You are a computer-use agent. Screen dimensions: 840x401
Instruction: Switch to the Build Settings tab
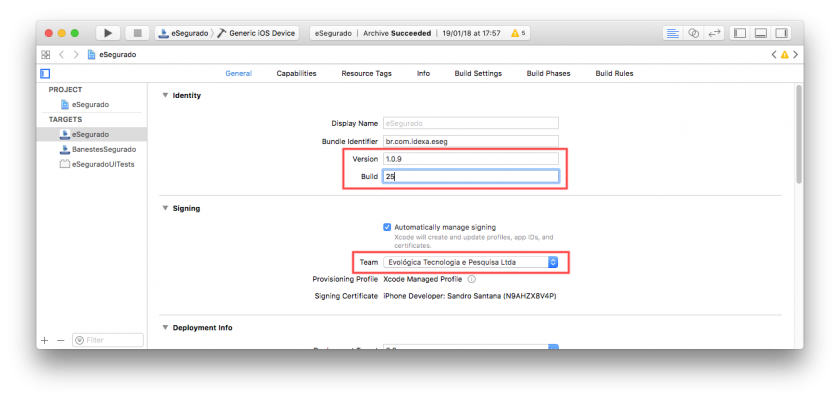(x=479, y=73)
